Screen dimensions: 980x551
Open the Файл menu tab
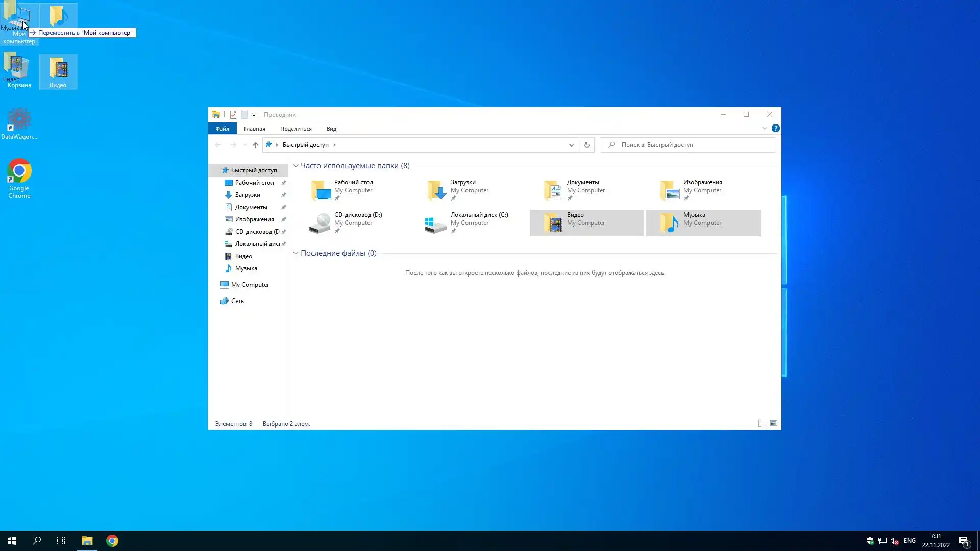pos(222,129)
